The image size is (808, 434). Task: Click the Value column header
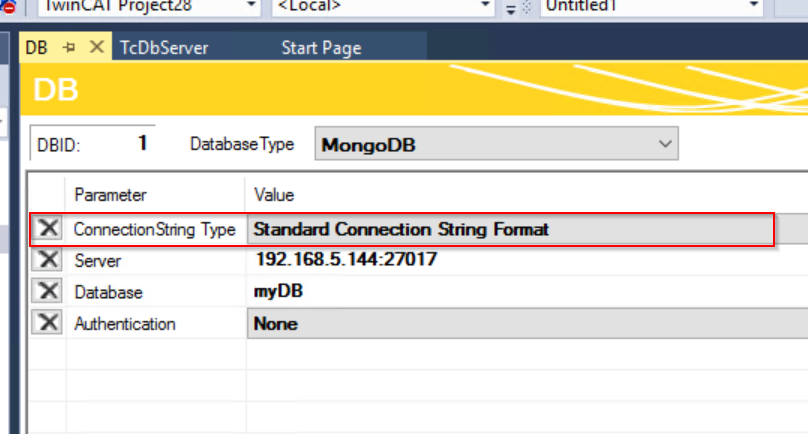tap(274, 195)
